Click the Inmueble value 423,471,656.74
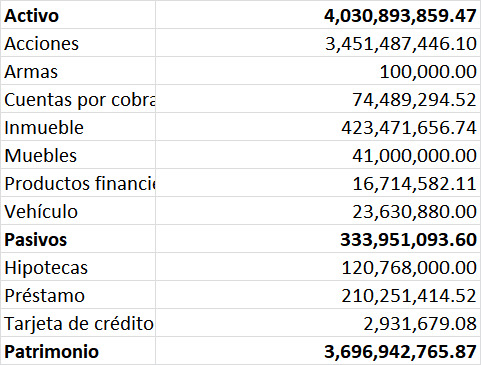The width and height of the screenshot is (481, 365). [x=409, y=128]
